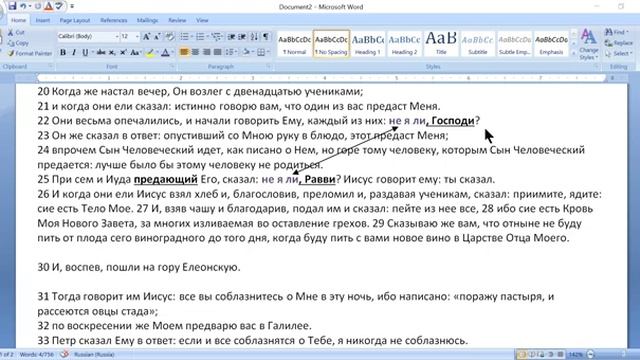Open the font size 12 dropdown
The image size is (640, 360).
(137, 37)
